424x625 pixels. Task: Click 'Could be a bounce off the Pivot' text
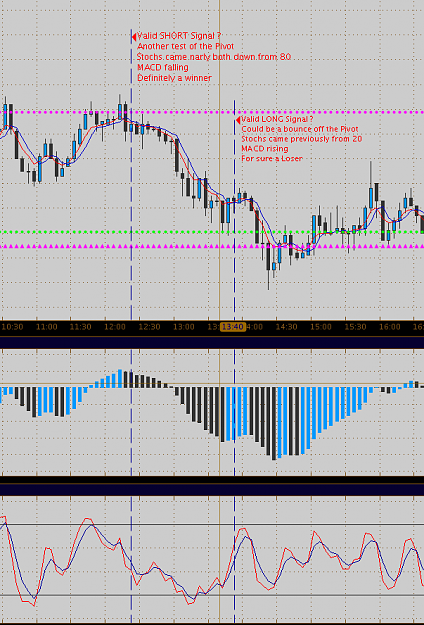[x=300, y=129]
